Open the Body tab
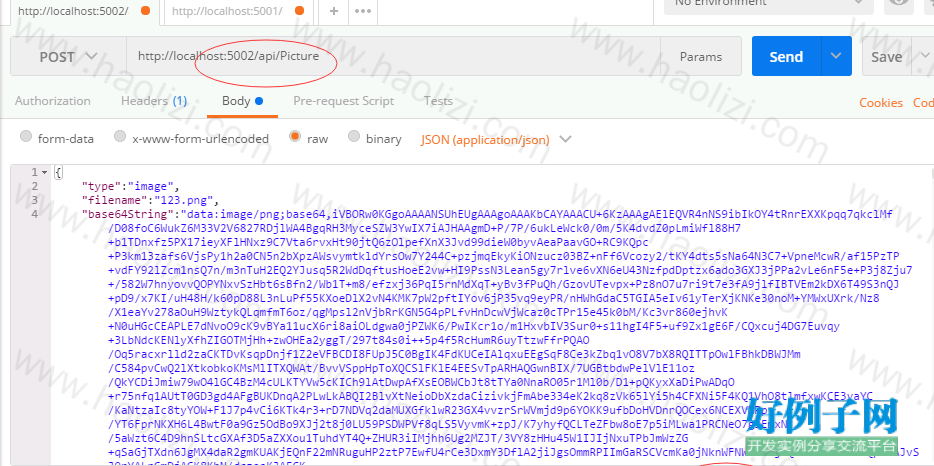The image size is (934, 466). [x=242, y=101]
